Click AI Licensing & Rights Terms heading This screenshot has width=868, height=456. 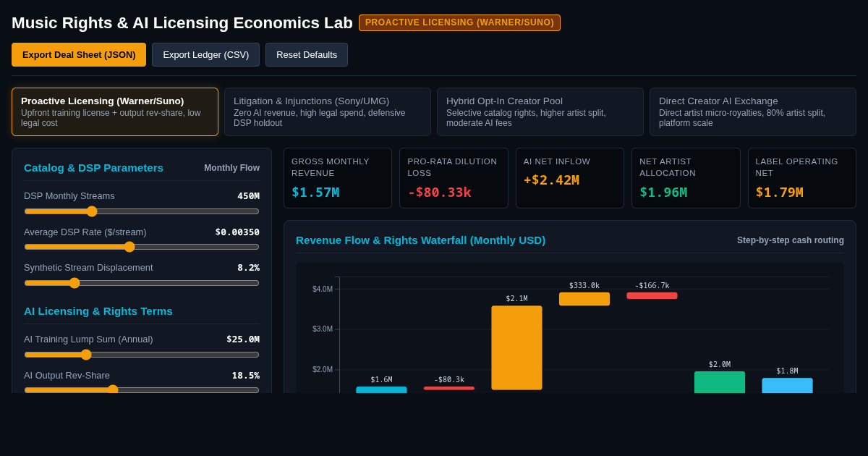(x=98, y=311)
